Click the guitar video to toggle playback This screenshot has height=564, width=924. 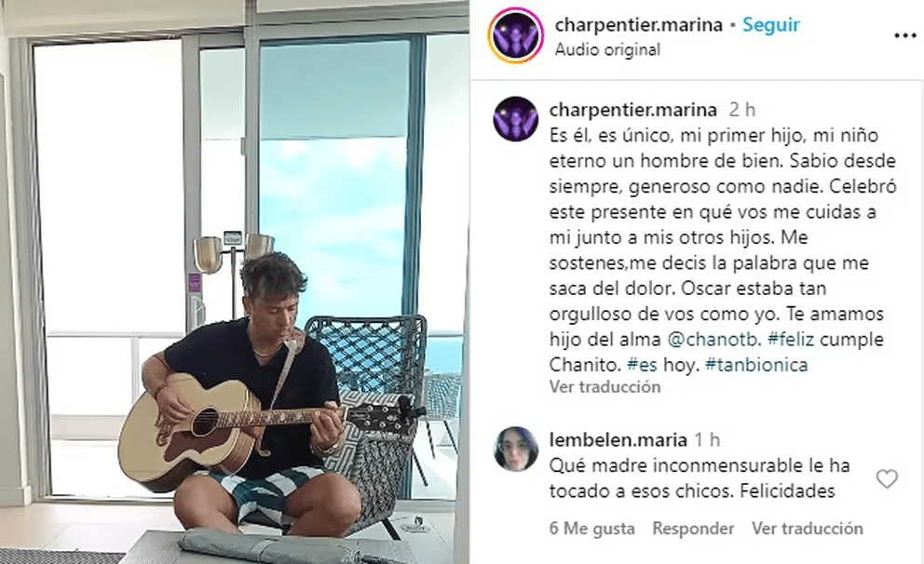click(x=235, y=282)
